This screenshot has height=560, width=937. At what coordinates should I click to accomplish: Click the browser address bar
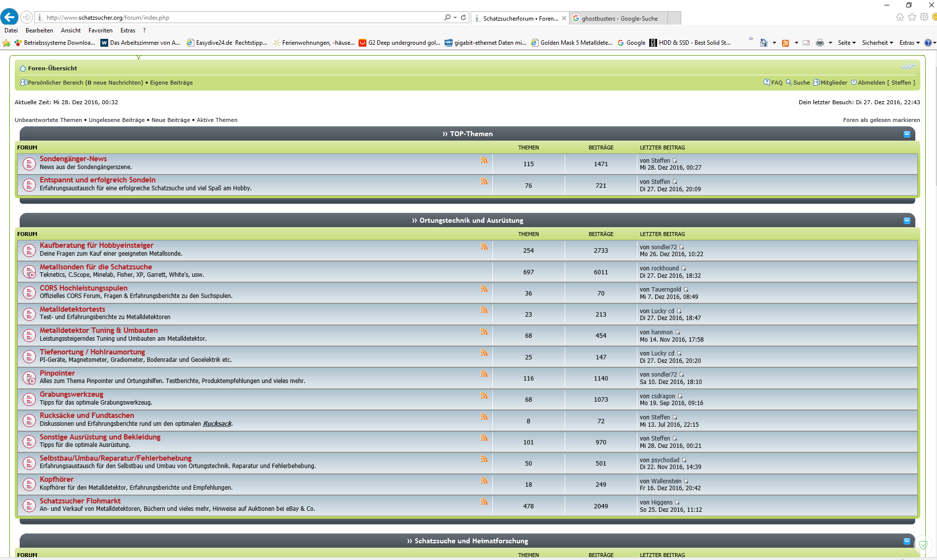[241, 18]
